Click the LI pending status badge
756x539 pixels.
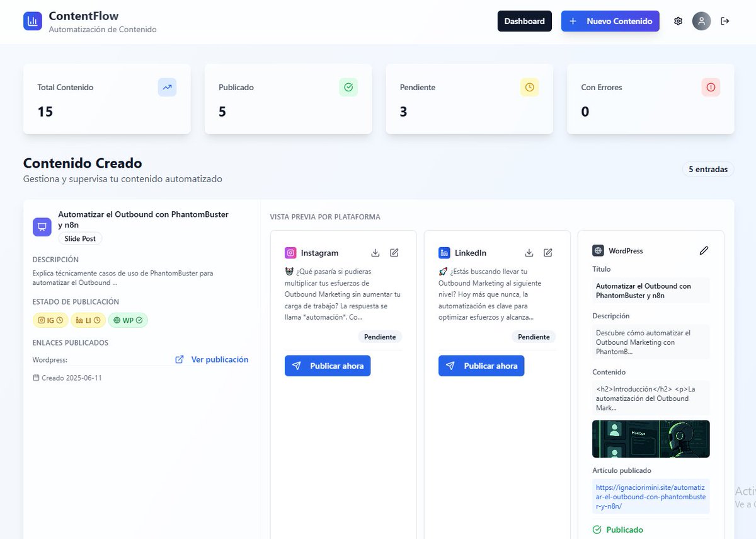88,320
